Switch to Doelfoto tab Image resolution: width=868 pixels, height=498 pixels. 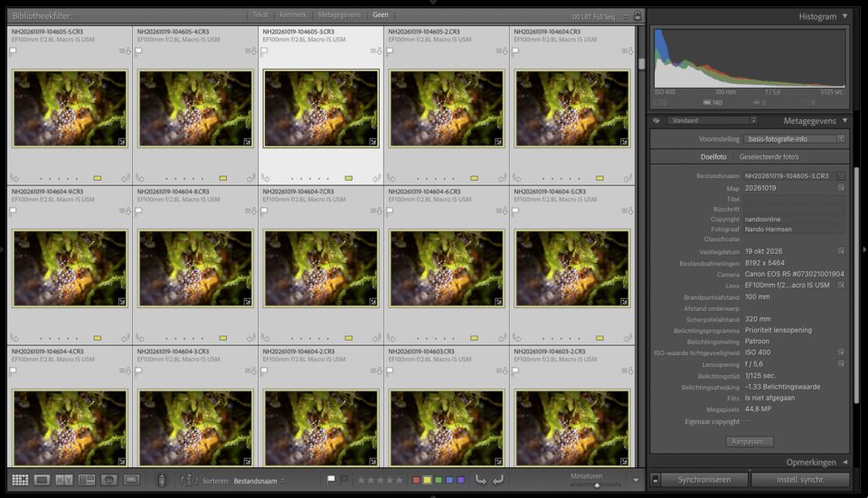pos(713,157)
